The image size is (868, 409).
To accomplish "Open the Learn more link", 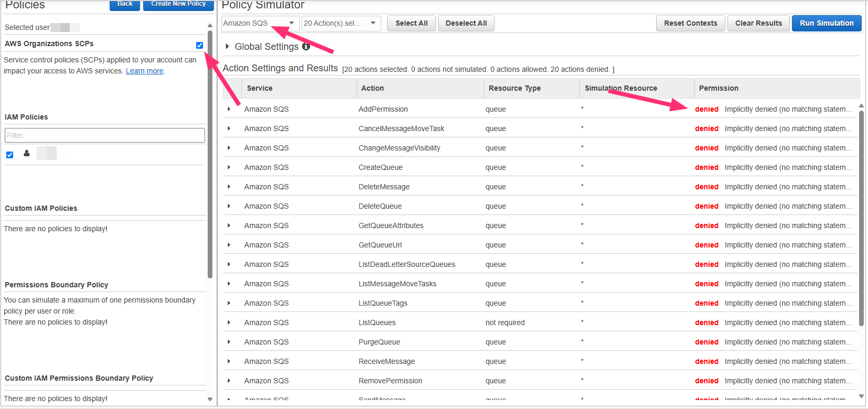I will tap(145, 71).
